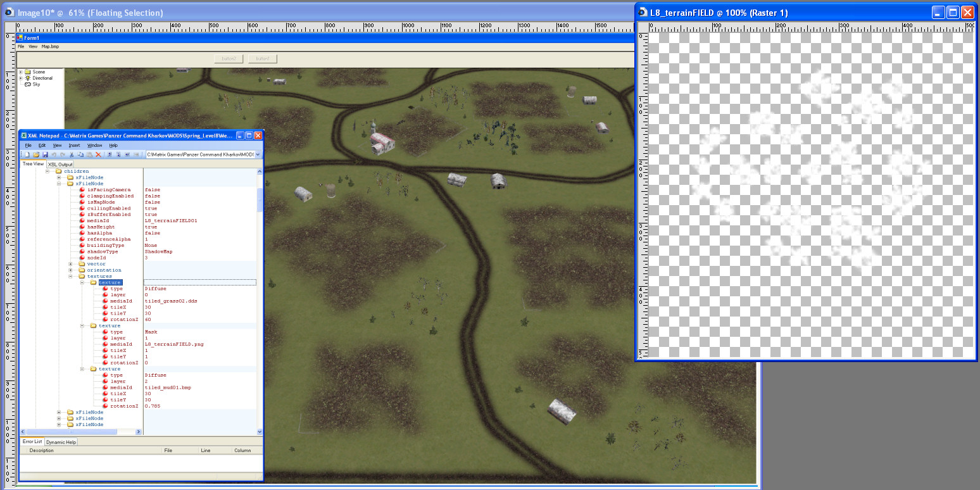Screen dimensions: 980x490
Task: Select the Error List tab
Action: pyautogui.click(x=32, y=442)
